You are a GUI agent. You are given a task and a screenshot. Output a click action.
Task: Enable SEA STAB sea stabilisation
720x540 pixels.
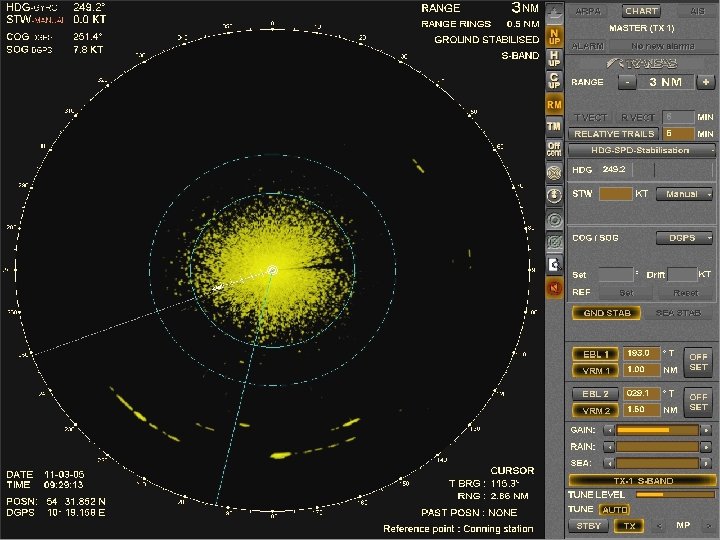678,313
